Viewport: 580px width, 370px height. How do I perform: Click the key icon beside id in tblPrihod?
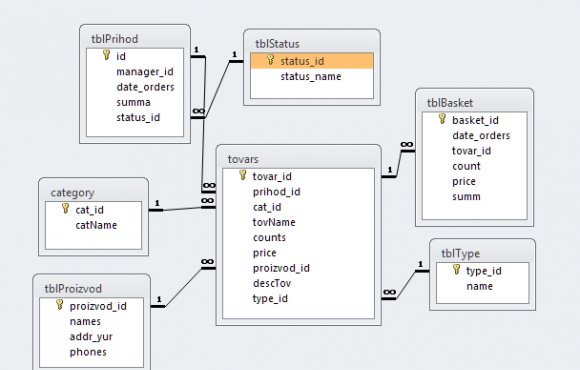pyautogui.click(x=107, y=55)
